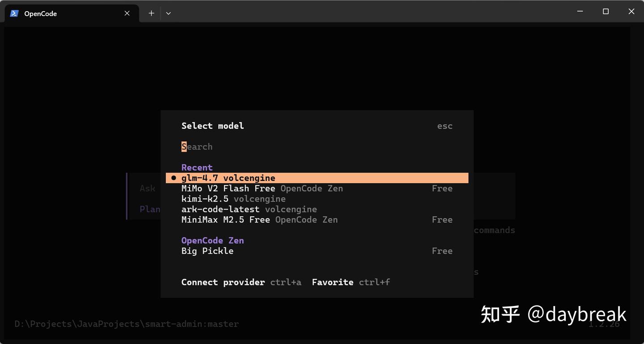Select the glm-4.7 volcengine model

(x=317, y=178)
